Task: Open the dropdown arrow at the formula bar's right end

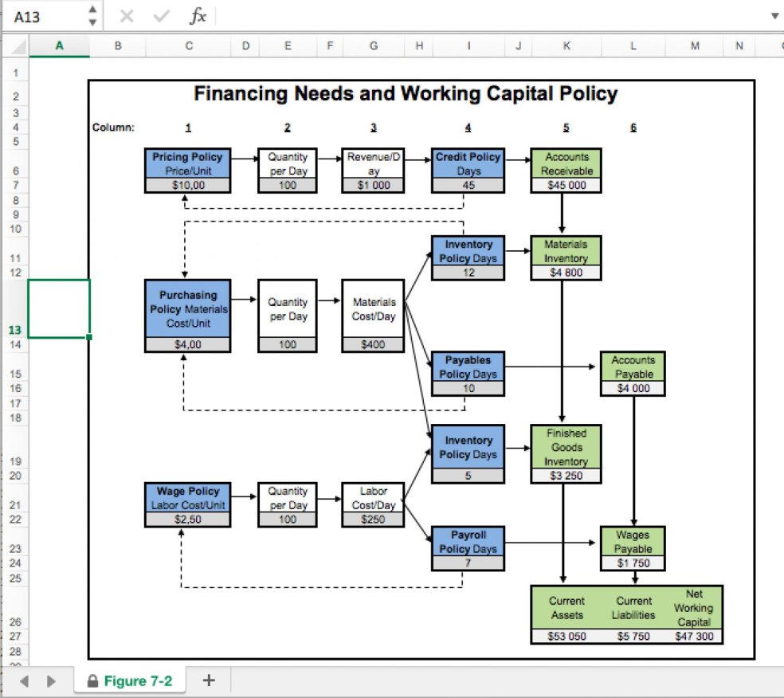Action: [x=774, y=15]
